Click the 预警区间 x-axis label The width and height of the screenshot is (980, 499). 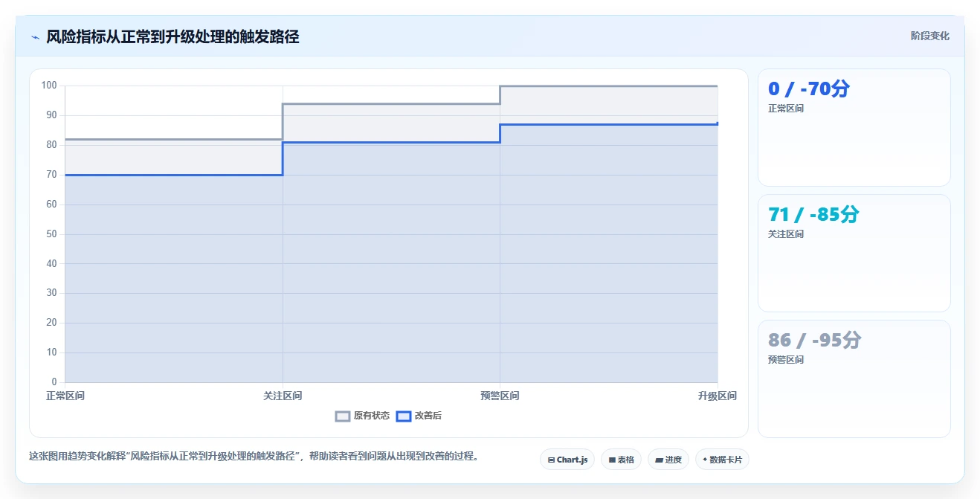coord(500,396)
